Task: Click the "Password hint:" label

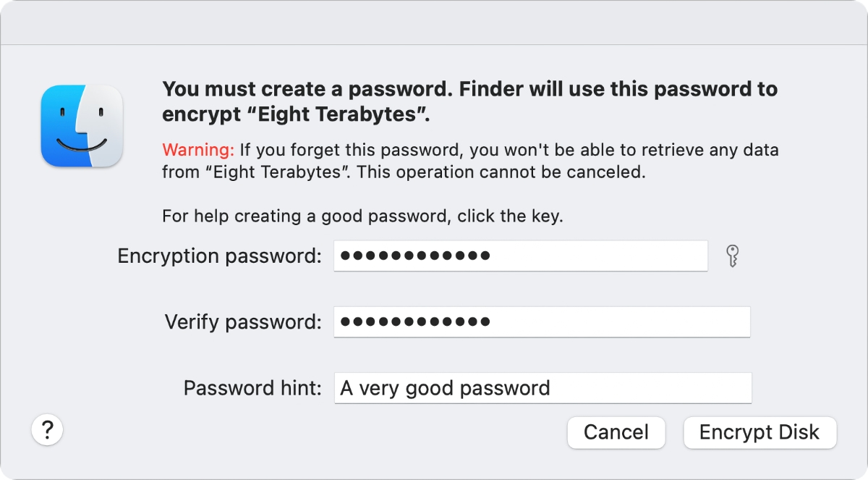Action: tap(252, 388)
